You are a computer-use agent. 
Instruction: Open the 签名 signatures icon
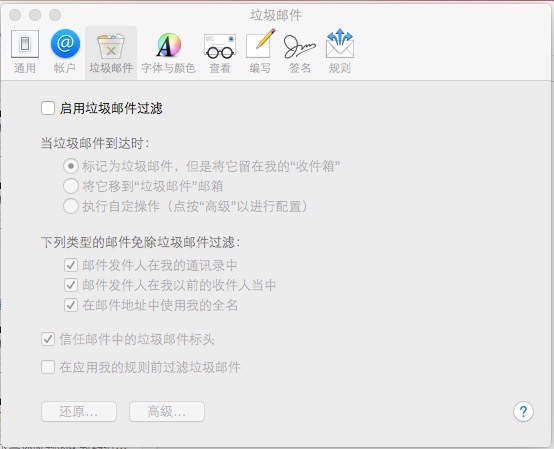[300, 52]
